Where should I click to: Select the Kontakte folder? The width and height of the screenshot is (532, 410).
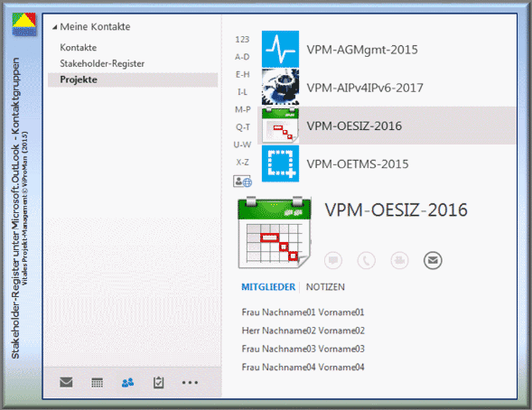click(x=79, y=48)
